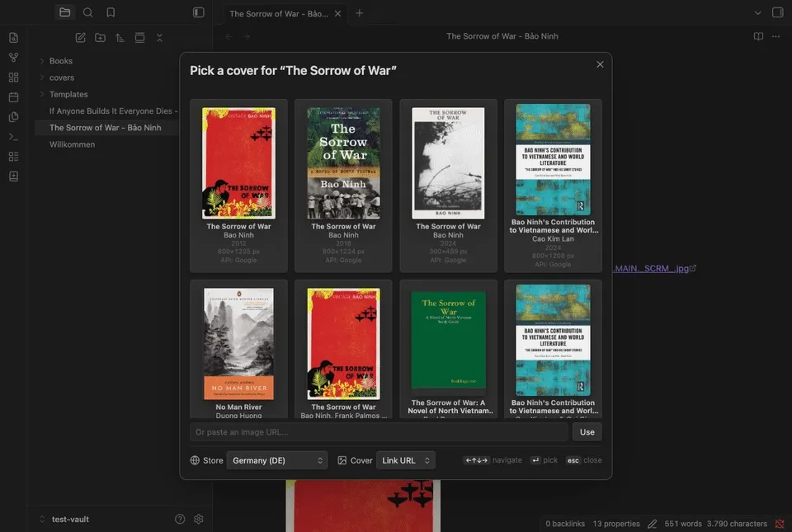Show 0 backlinks in status bar

point(564,524)
